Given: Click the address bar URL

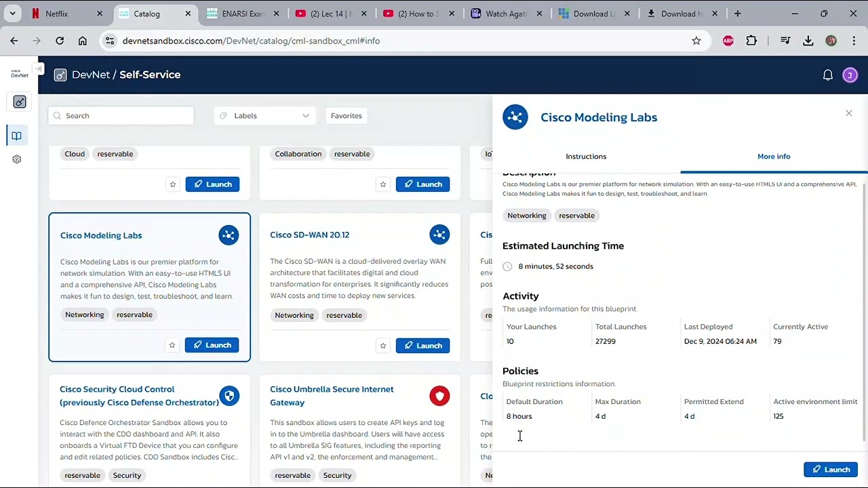Looking at the screenshot, I should tap(251, 41).
